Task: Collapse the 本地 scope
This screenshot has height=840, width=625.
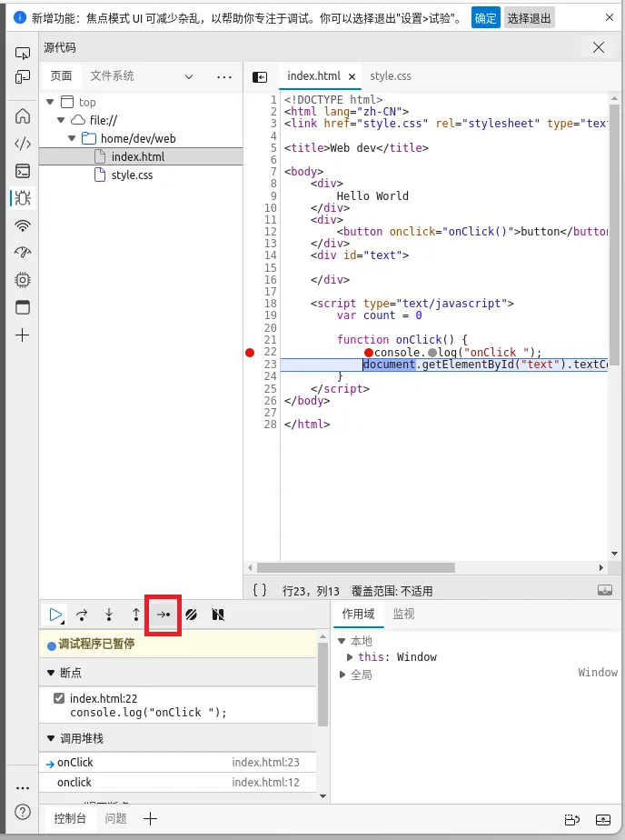Action: click(x=342, y=641)
